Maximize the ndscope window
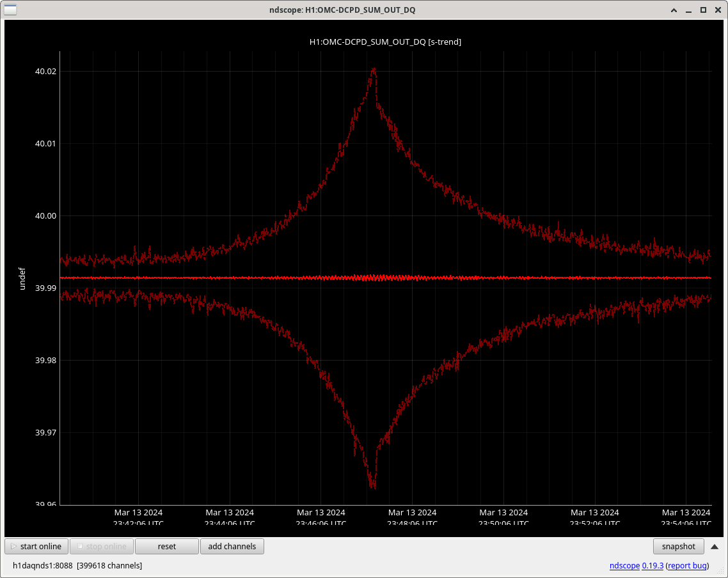The width and height of the screenshot is (728, 578). (x=703, y=10)
